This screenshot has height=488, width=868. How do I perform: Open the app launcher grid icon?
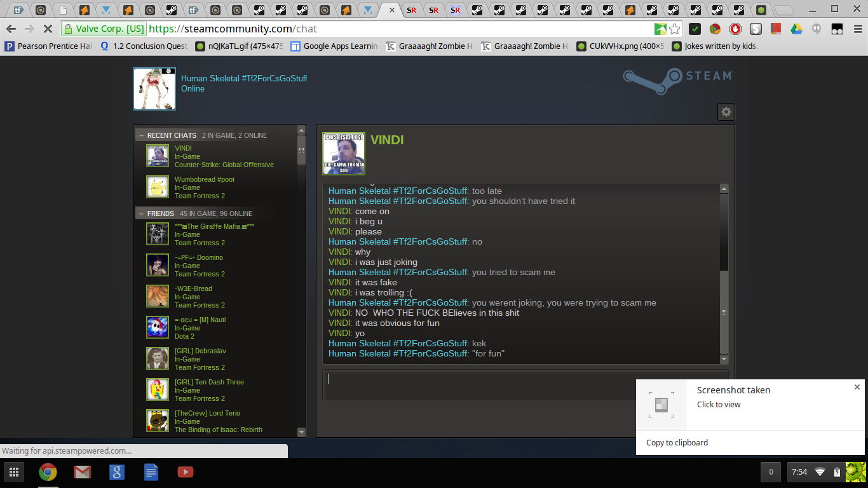point(13,471)
